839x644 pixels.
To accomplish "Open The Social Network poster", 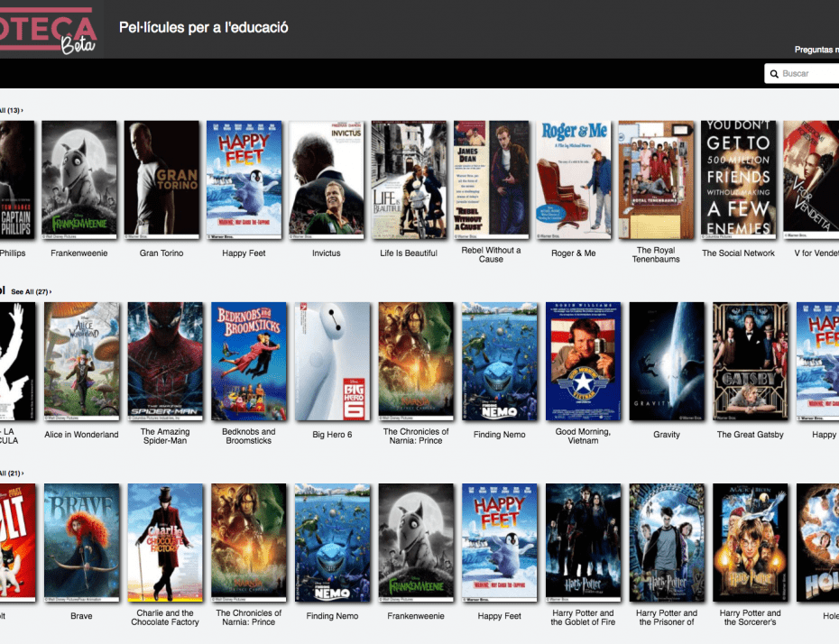I will click(738, 179).
